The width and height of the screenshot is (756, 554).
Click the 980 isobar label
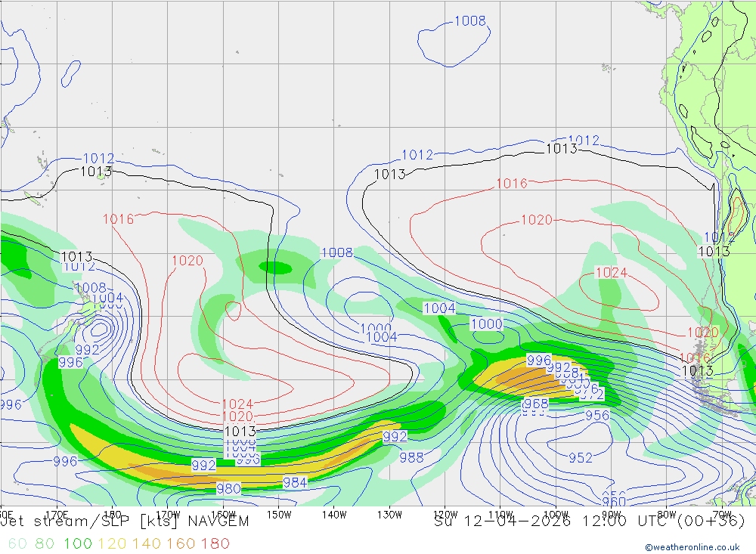[x=228, y=488]
